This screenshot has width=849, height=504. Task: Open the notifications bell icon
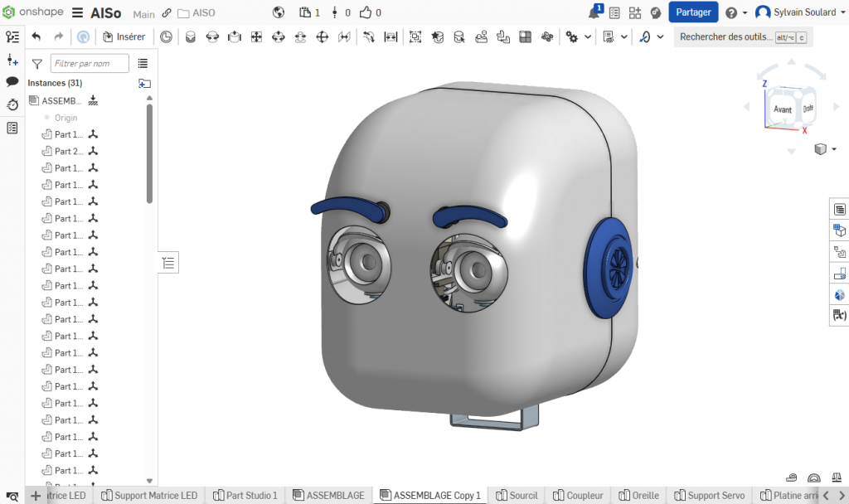(x=594, y=12)
